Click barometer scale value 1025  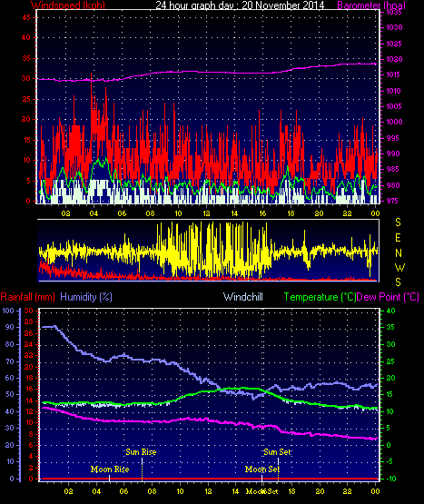pyautogui.click(x=394, y=44)
